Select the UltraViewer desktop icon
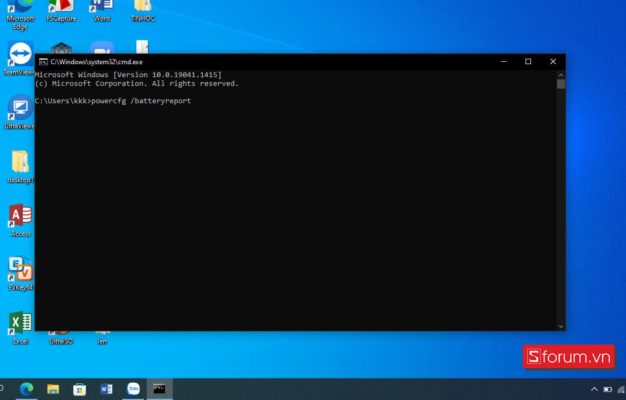Image resolution: width=626 pixels, height=400 pixels. point(19,110)
